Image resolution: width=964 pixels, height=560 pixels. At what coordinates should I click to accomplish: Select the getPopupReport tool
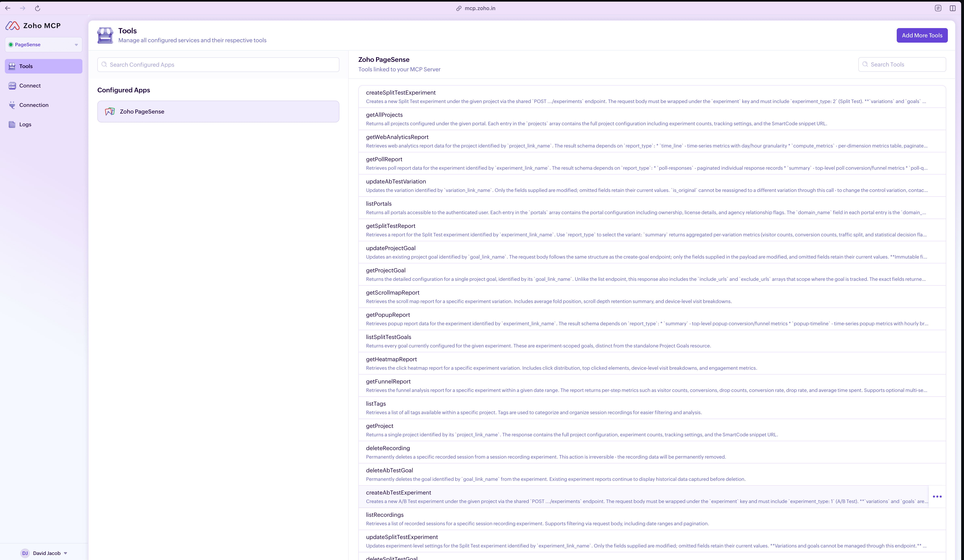(652, 319)
